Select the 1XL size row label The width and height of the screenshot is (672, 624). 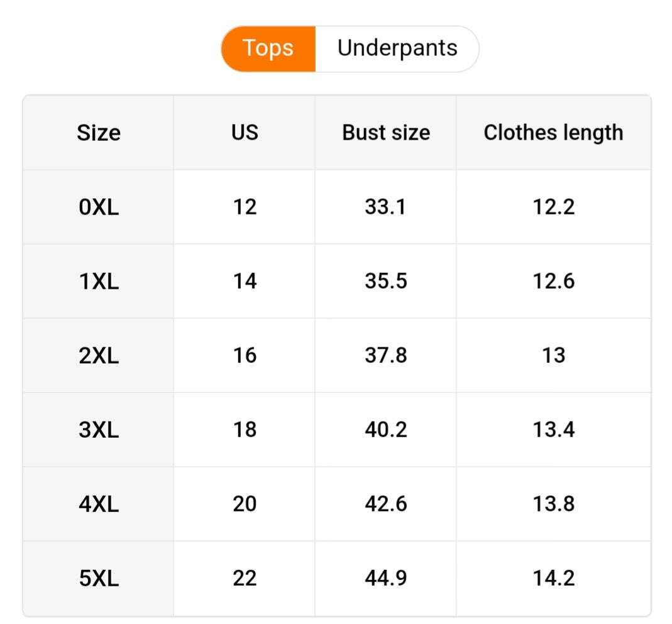tap(99, 281)
